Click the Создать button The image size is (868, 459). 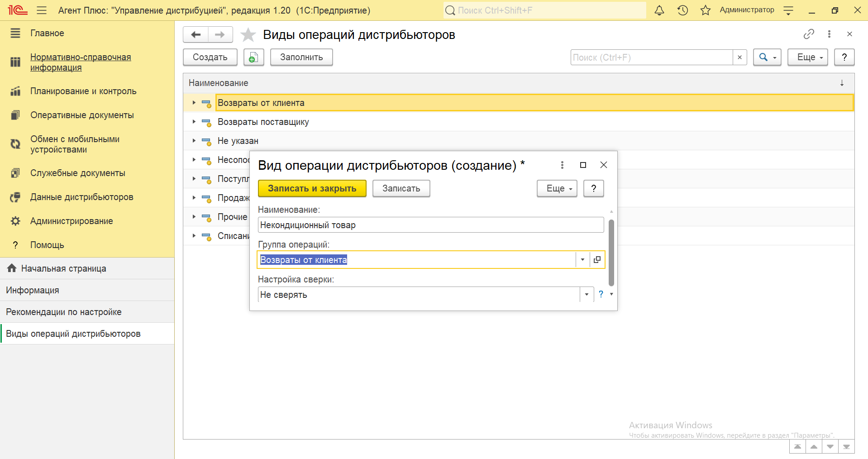click(210, 57)
